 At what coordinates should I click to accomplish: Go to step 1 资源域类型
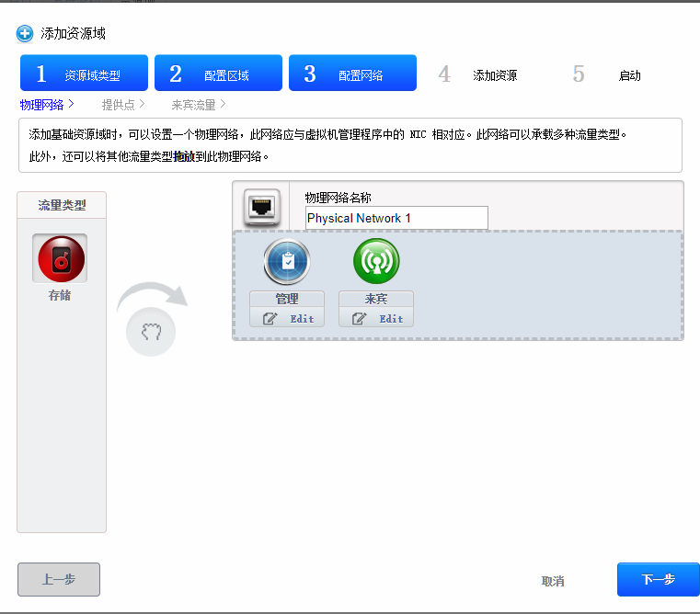coord(84,73)
